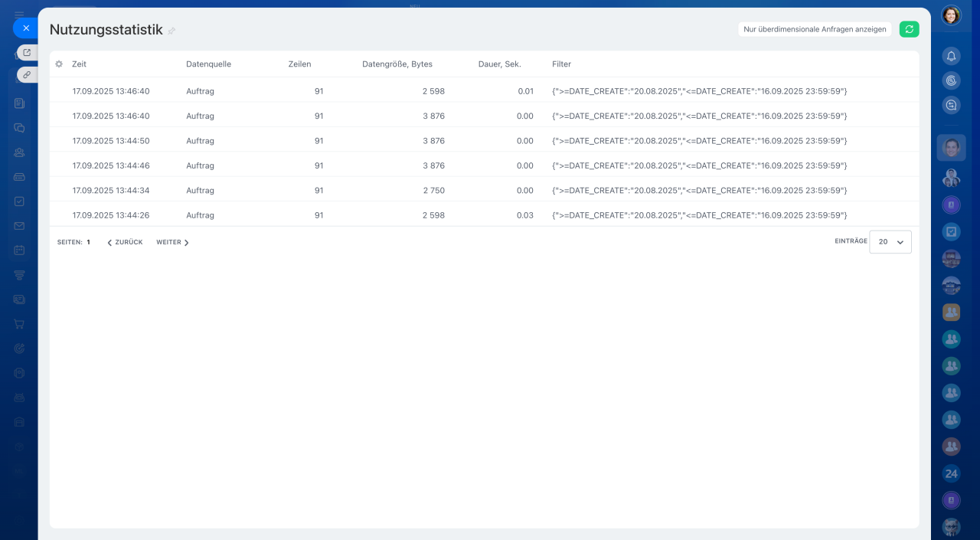The image size is (980, 540).
Task: Go to previous page with Zurück
Action: coord(125,242)
